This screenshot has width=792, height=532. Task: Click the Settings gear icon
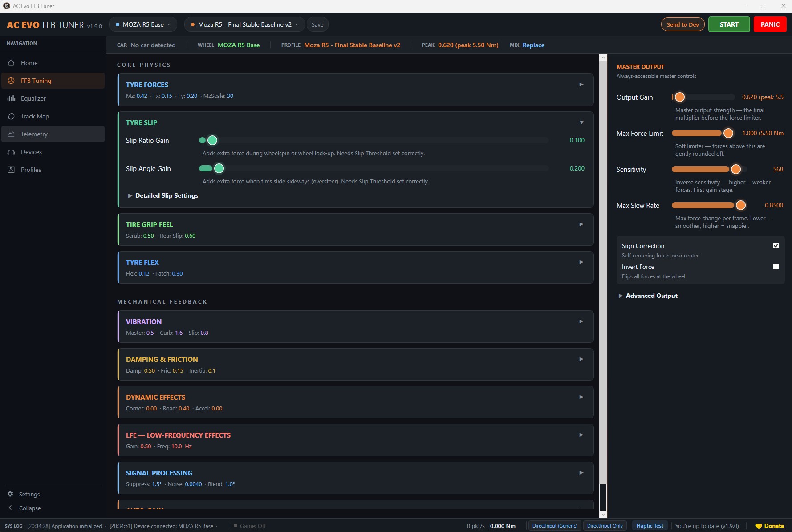[10, 494]
